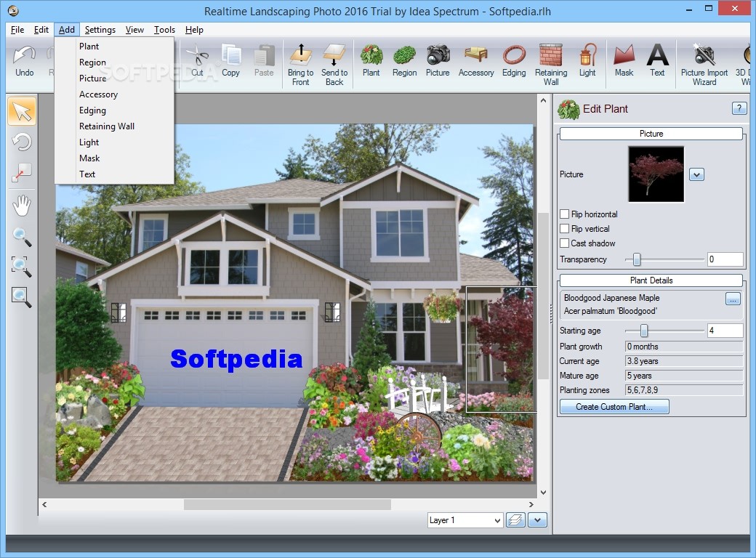
Task: Select the rotate tool in sidebar
Action: 22,142
